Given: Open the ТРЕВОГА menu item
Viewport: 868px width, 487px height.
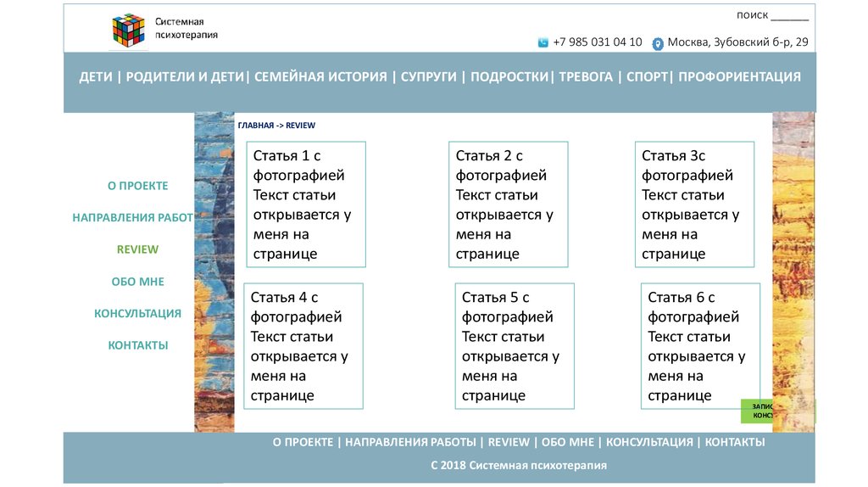Looking at the screenshot, I should pyautogui.click(x=586, y=77).
